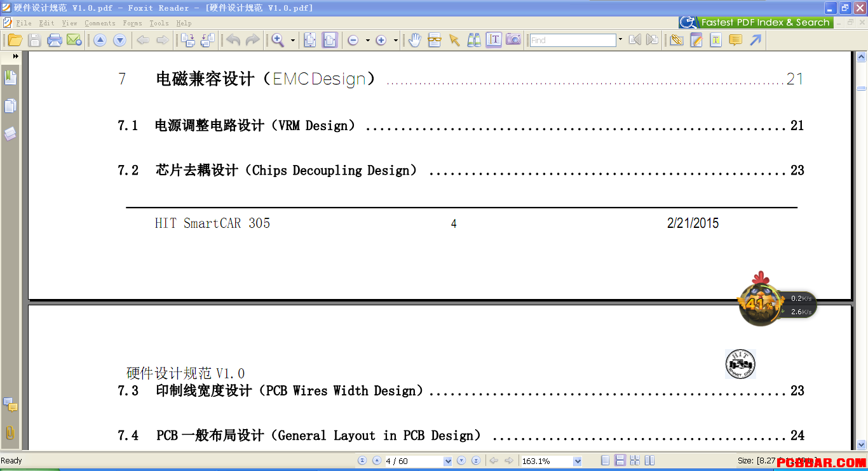868x471 pixels.
Task: Click the vertical scrollbar down arrow
Action: pyautogui.click(x=862, y=445)
